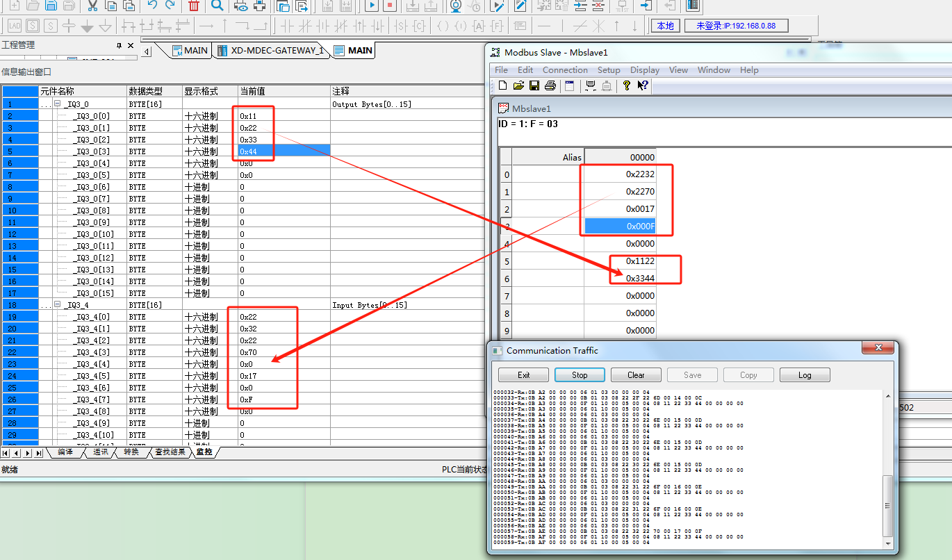Click the blue Run PLC icon
Viewport: 952px width, 560px height.
[372, 6]
